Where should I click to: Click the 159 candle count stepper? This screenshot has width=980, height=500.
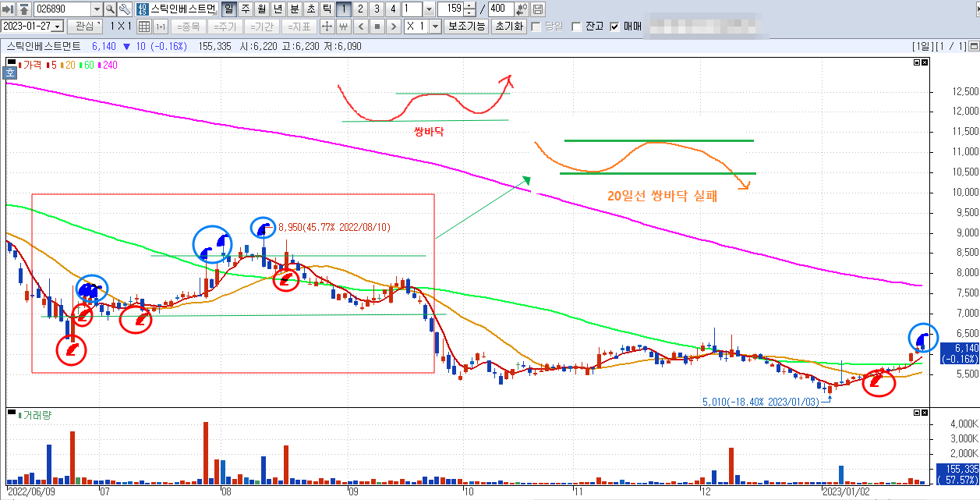coord(468,9)
